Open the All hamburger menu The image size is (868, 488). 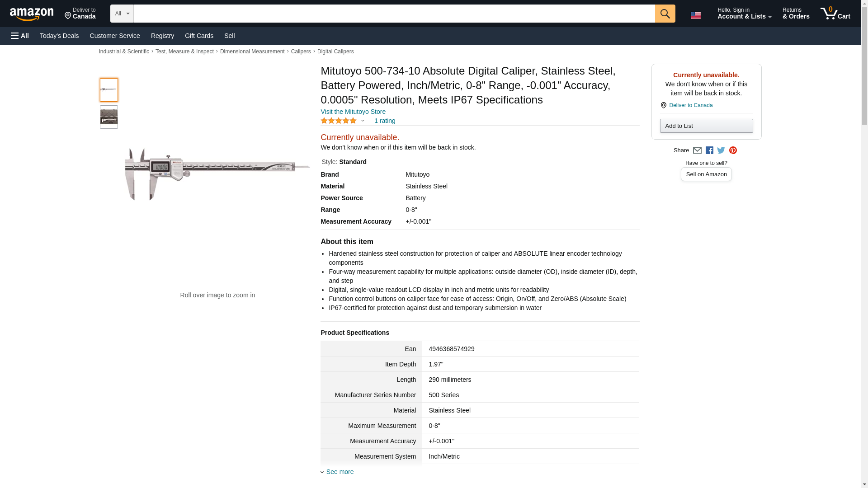[20, 36]
